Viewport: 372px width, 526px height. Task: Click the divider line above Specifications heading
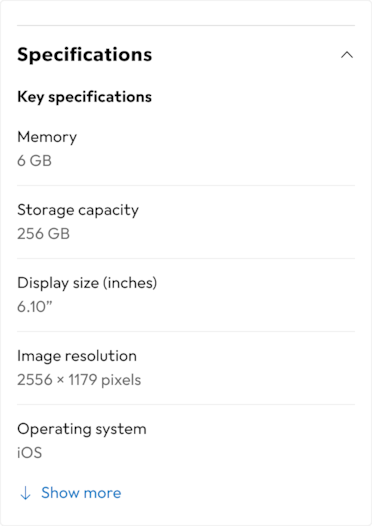tap(186, 25)
